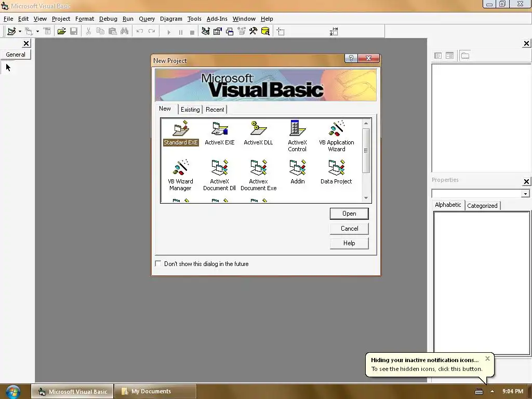Image resolution: width=532 pixels, height=399 pixels.
Task: Open the Form Layout Window toolbar icon
Action: point(230,32)
